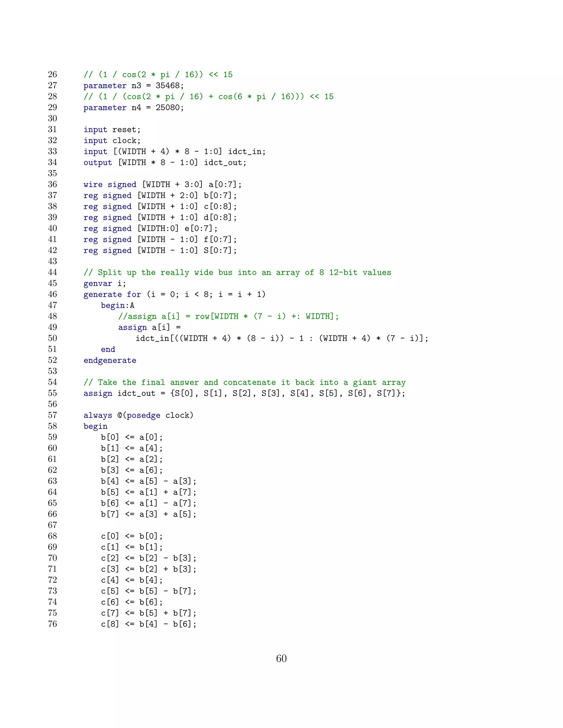Click the line 'c[0] <= b[0];'
Viewport: 563px width, 728px height.
(x=132, y=536)
